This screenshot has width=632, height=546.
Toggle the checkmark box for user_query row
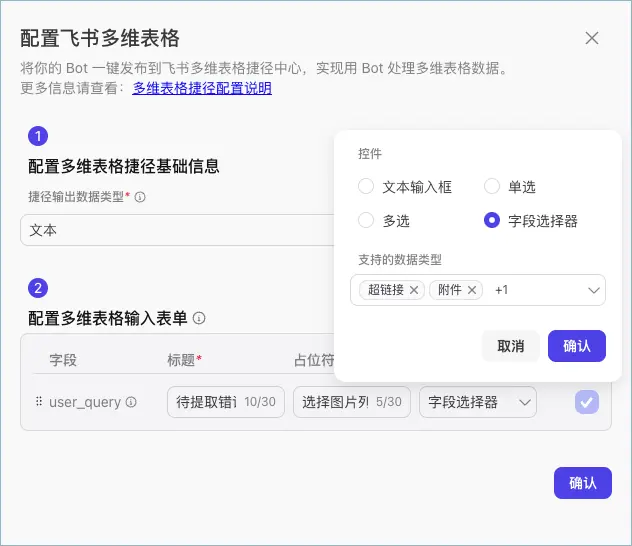[587, 402]
